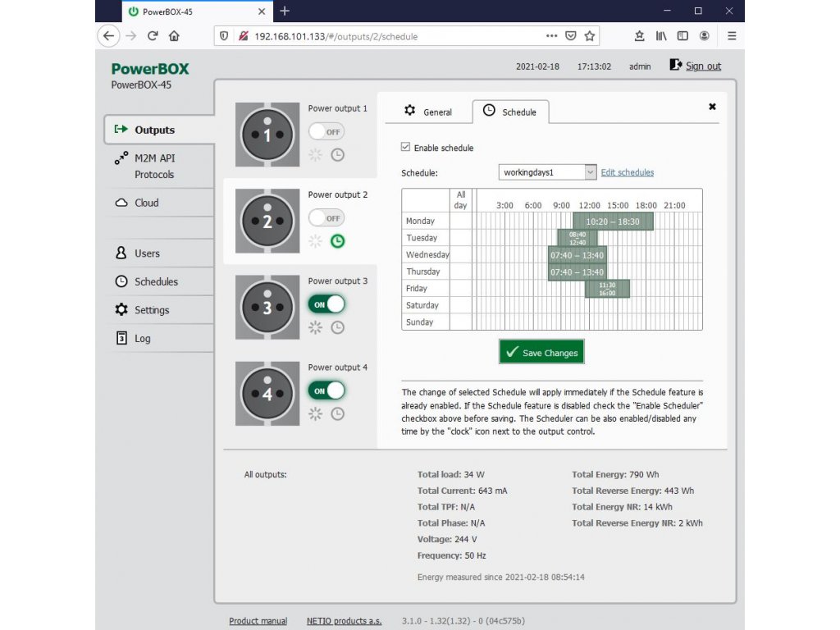Open page actions three-dot menu in address bar

click(x=551, y=36)
